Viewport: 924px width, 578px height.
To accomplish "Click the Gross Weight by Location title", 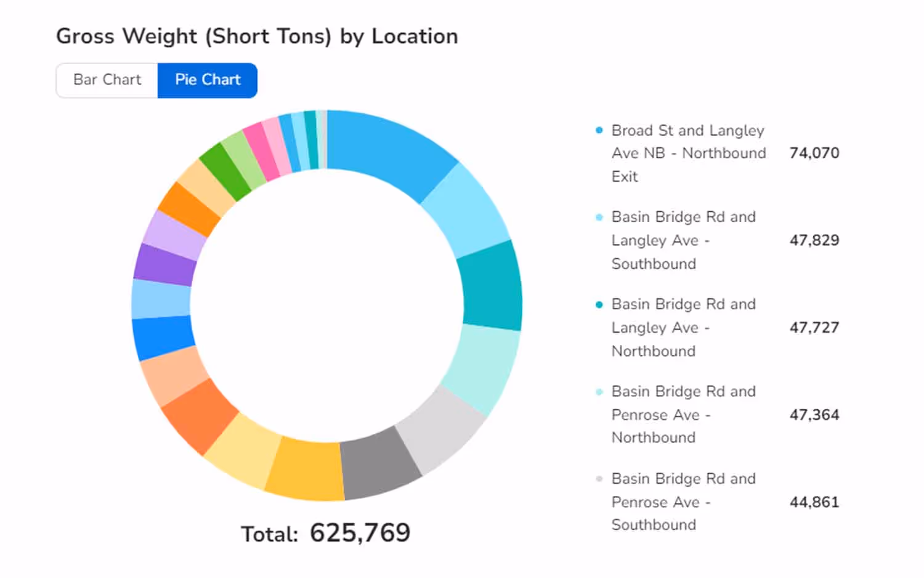I will [257, 36].
